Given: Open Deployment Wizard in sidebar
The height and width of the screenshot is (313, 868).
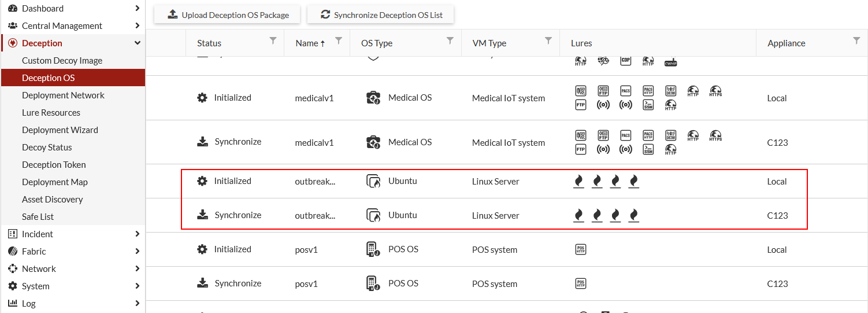Looking at the screenshot, I should [x=60, y=130].
